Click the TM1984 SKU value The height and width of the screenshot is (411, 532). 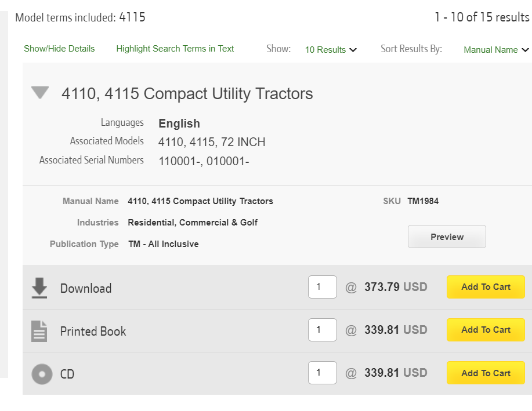pyautogui.click(x=423, y=201)
